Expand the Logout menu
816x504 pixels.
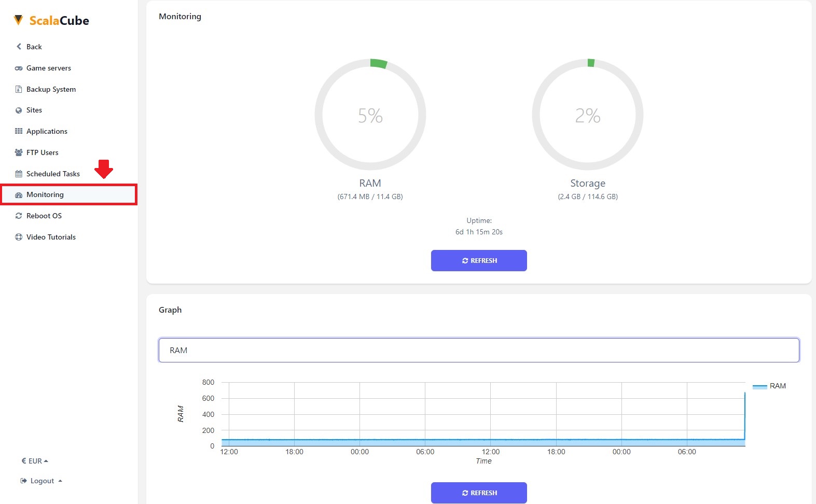coord(42,481)
